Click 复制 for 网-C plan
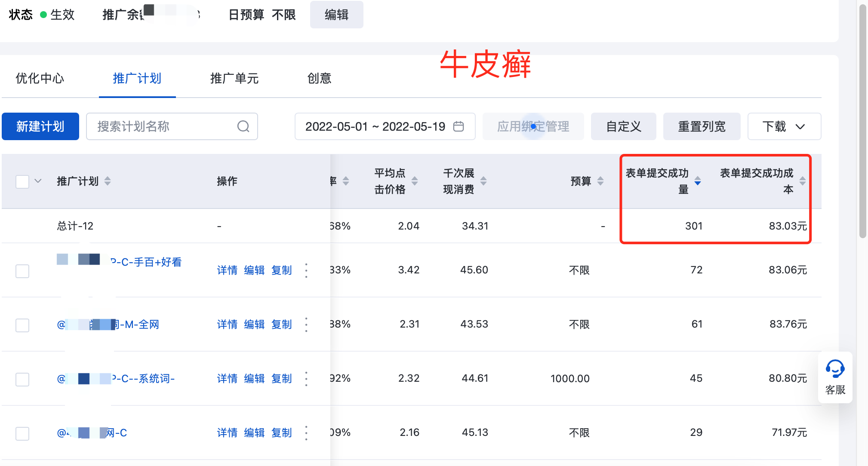The width and height of the screenshot is (868, 466). pyautogui.click(x=281, y=433)
